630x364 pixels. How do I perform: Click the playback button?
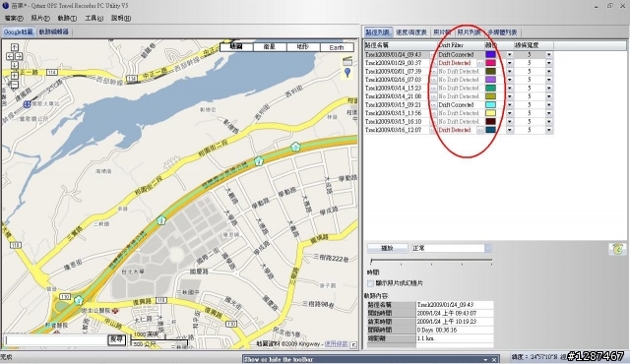click(387, 249)
